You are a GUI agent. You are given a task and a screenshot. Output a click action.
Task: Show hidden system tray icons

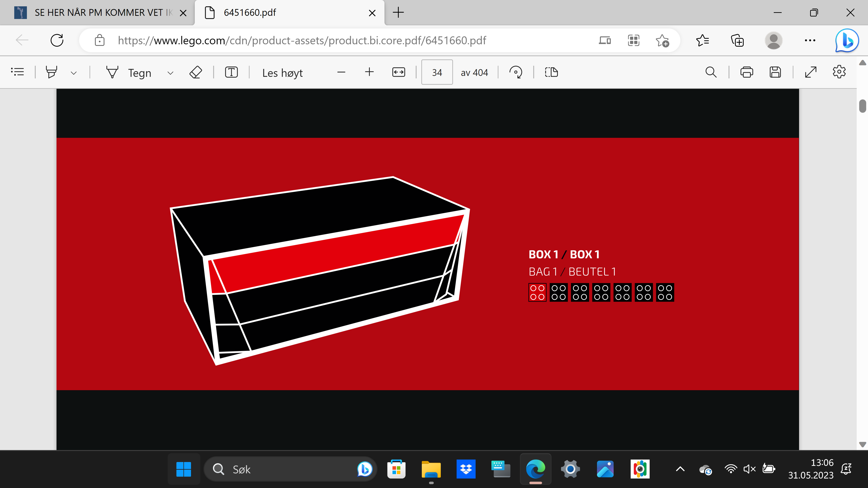tap(680, 469)
